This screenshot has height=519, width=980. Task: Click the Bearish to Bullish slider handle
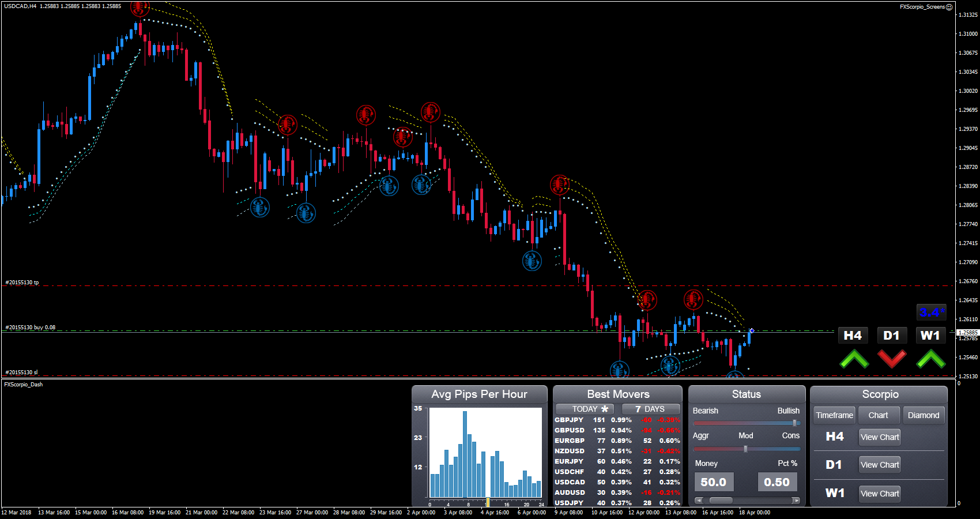[794, 423]
